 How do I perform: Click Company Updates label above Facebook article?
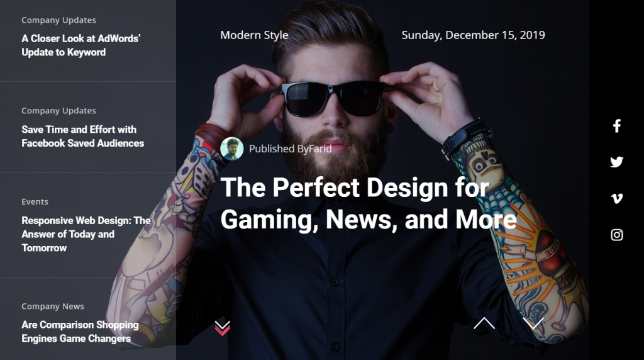pos(58,111)
